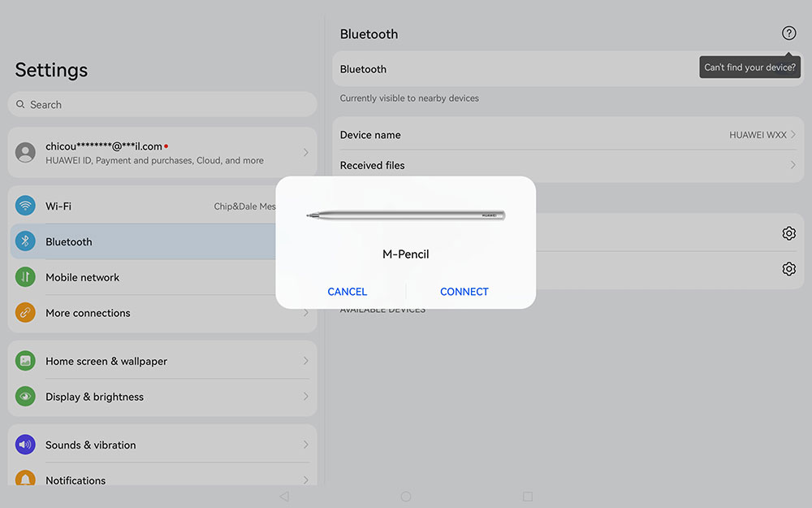Viewport: 812px width, 508px height.
Task: Click the Display & brightness eye icon
Action: 25,397
